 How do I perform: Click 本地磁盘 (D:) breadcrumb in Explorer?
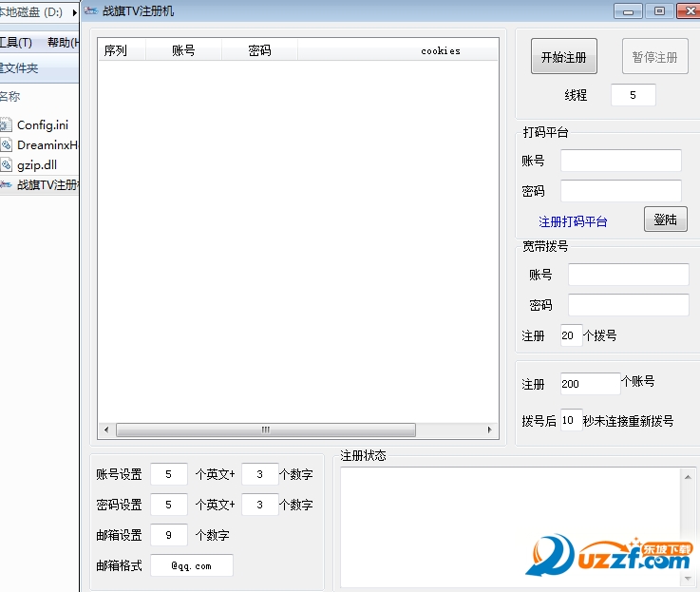click(x=31, y=12)
